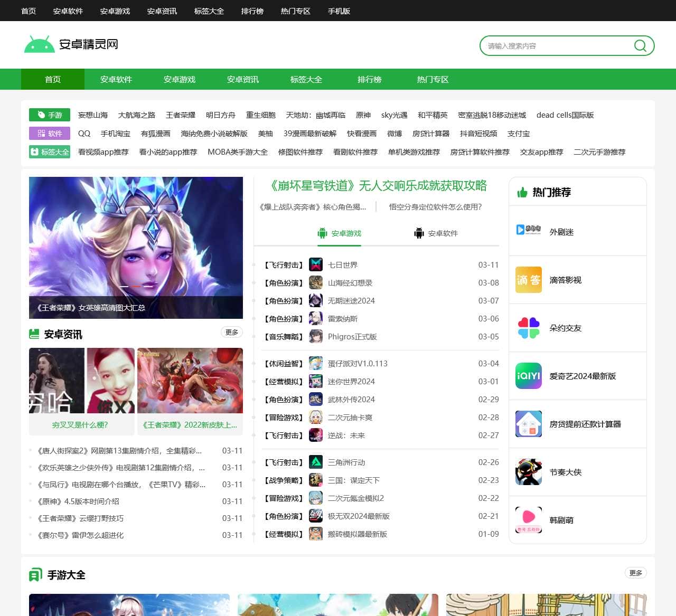Click the 武林外传2024 game icon
Viewport: 676px width, 616px height.
pos(316,399)
